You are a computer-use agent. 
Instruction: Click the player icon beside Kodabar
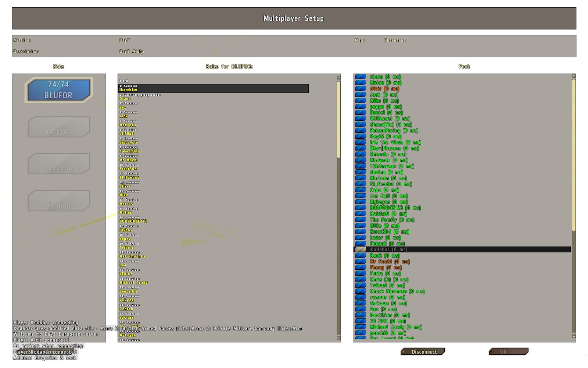pyautogui.click(x=359, y=250)
